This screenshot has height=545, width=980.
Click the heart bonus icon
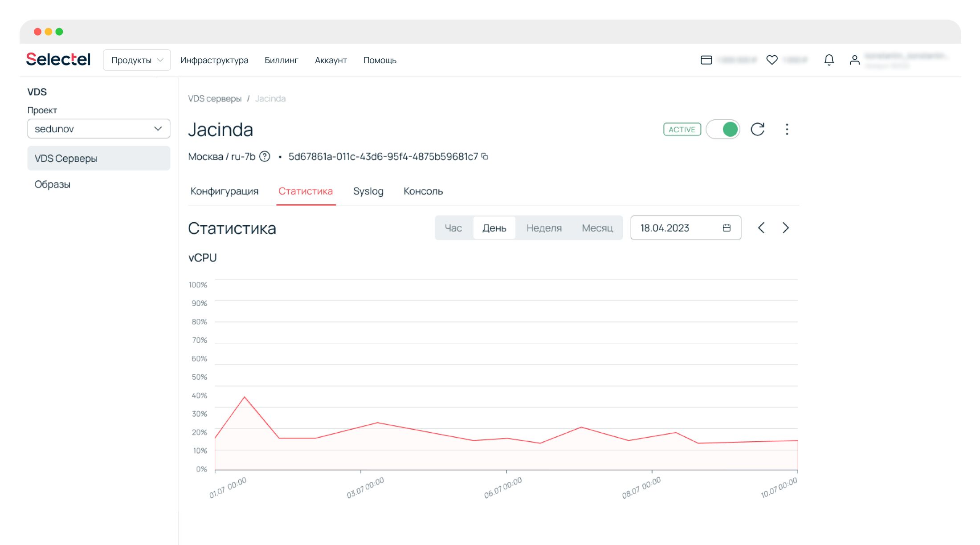772,60
